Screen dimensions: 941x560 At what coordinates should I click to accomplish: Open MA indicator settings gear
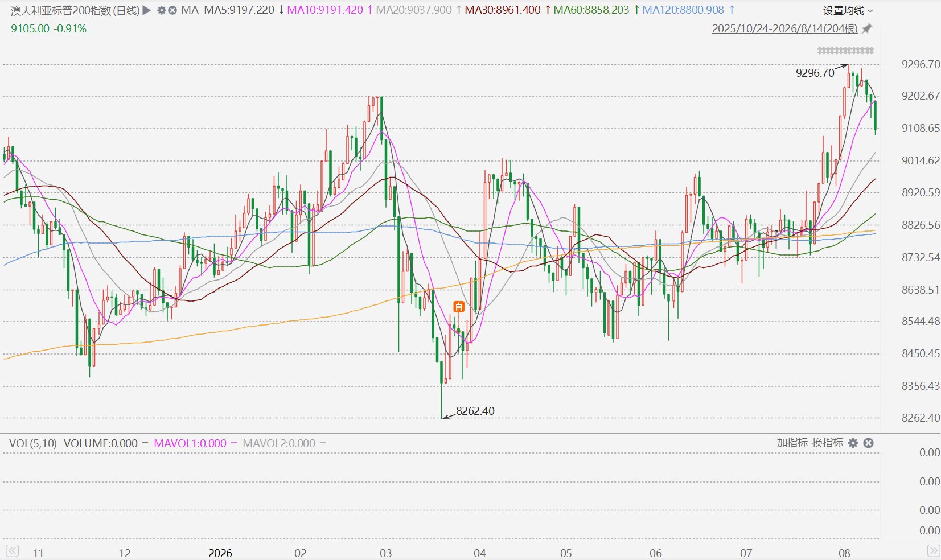(x=161, y=10)
